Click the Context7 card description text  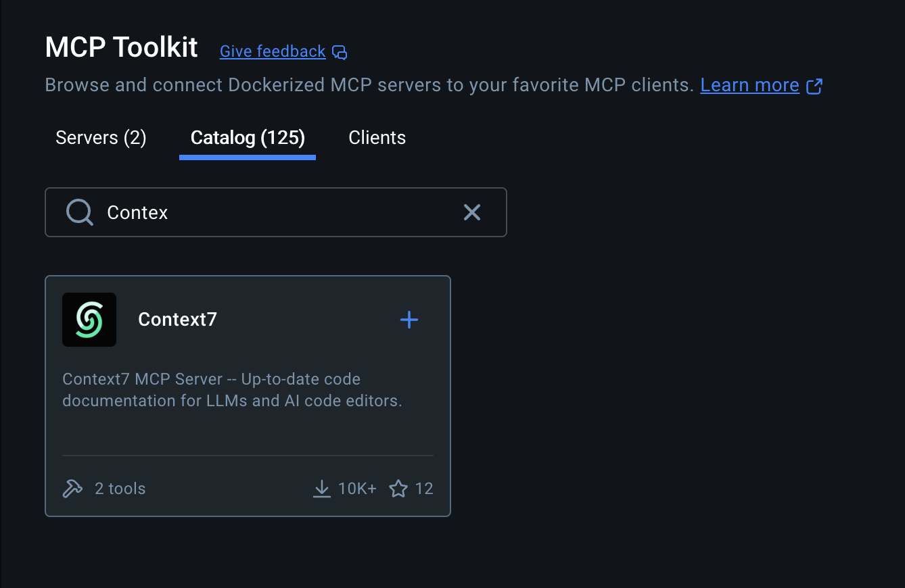pos(232,390)
